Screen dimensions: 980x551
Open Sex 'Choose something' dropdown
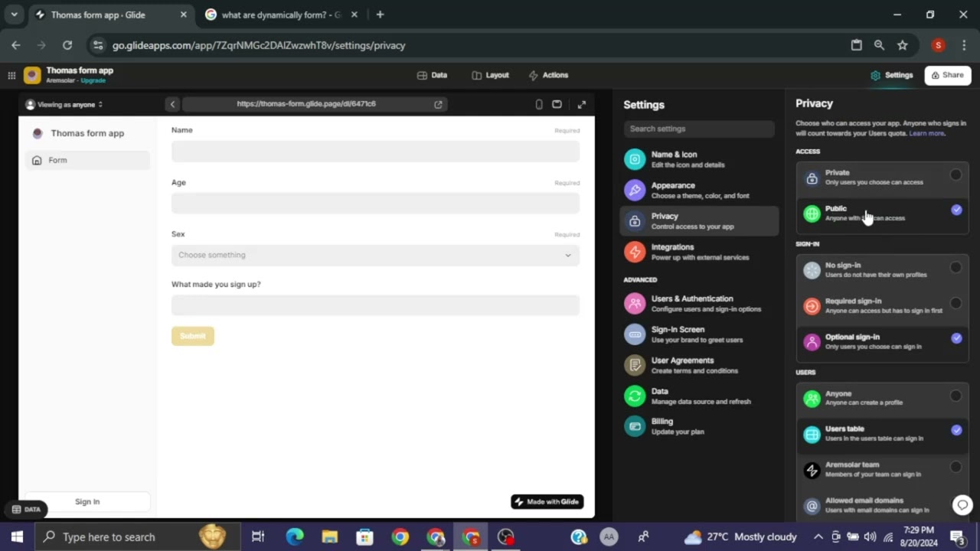pyautogui.click(x=375, y=255)
